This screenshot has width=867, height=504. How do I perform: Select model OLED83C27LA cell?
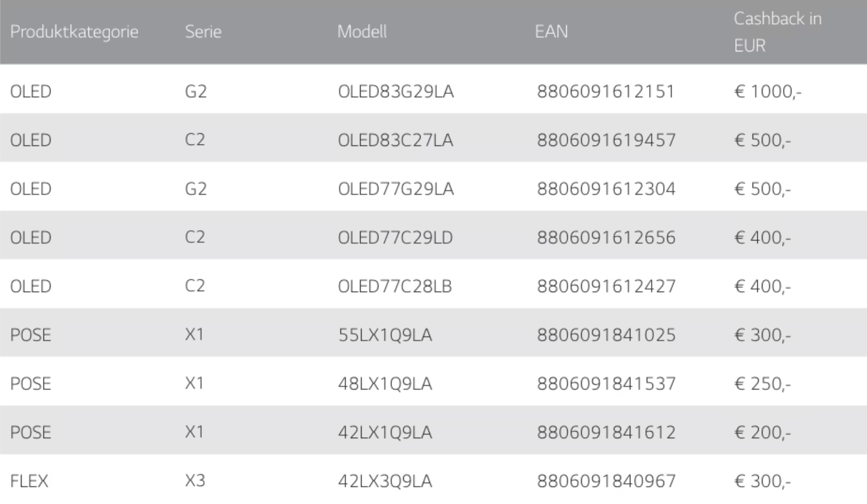(x=395, y=140)
